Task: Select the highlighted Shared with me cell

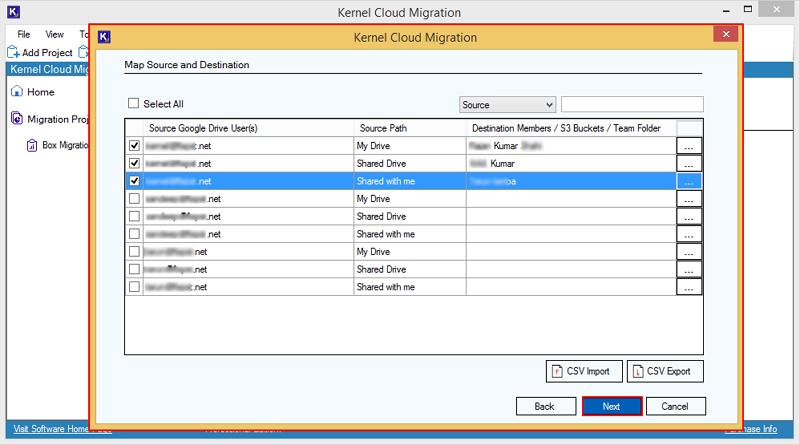Action: (x=410, y=181)
